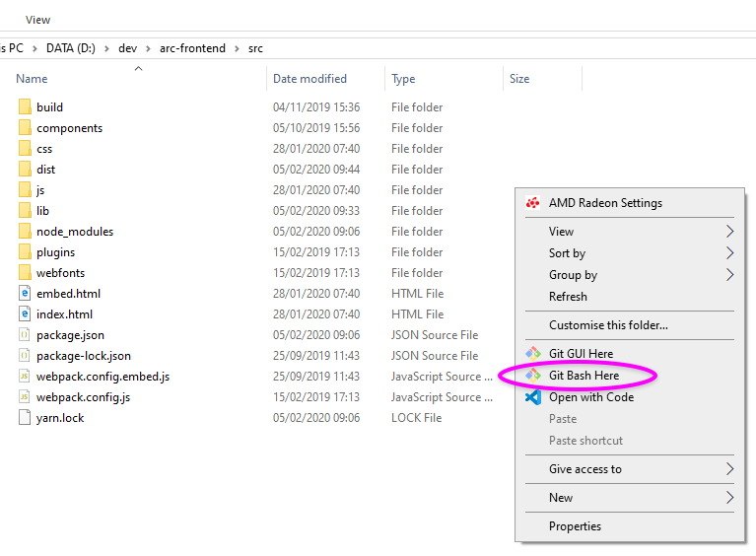Select the embed.html file name

point(68,294)
